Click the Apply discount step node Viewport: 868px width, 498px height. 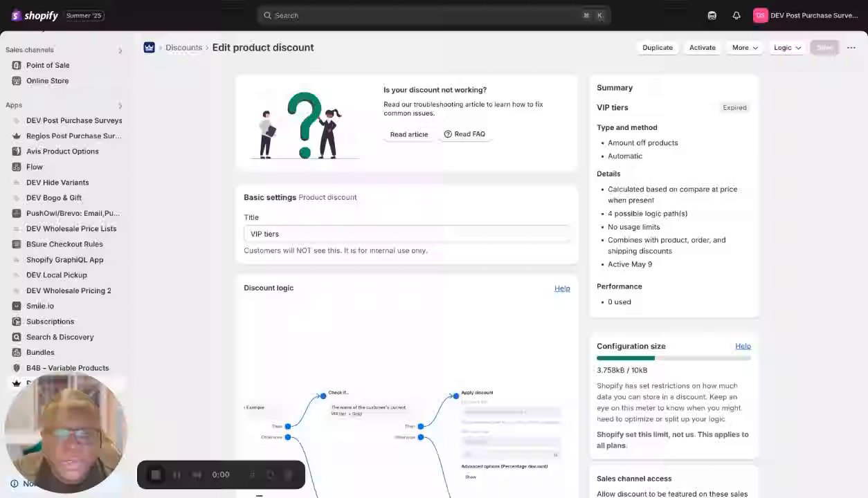coord(455,396)
